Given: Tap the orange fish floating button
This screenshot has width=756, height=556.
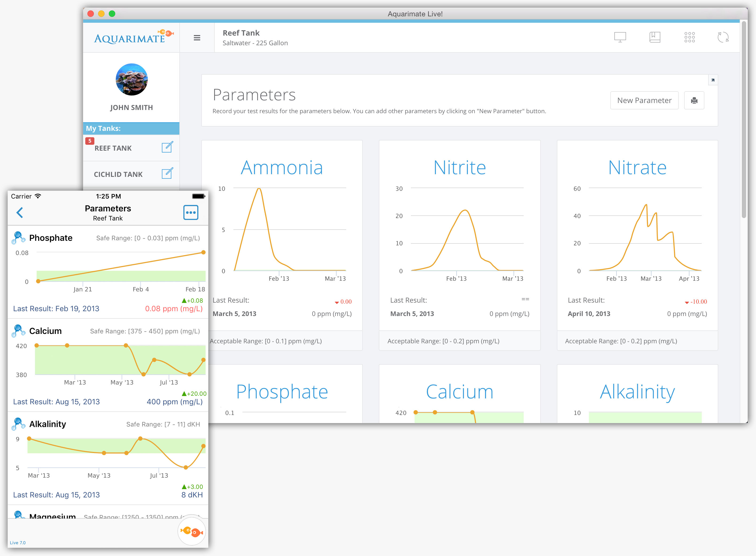Looking at the screenshot, I should tap(191, 532).
